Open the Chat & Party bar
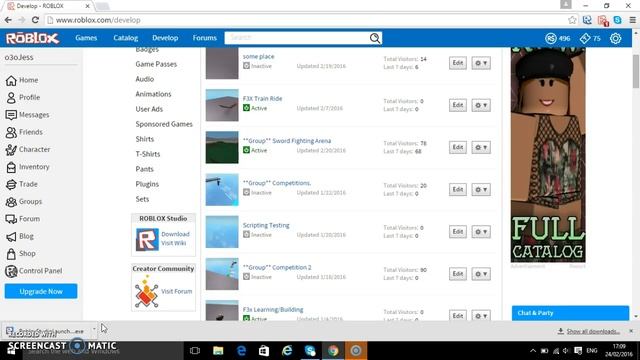This screenshot has width=640, height=360. coord(570,313)
